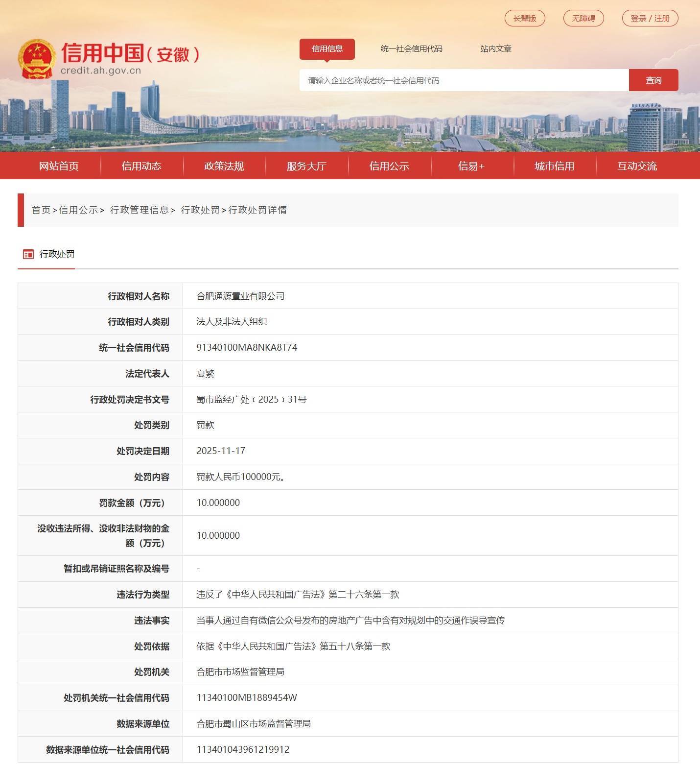Open the 政策法规 menu item

(224, 166)
